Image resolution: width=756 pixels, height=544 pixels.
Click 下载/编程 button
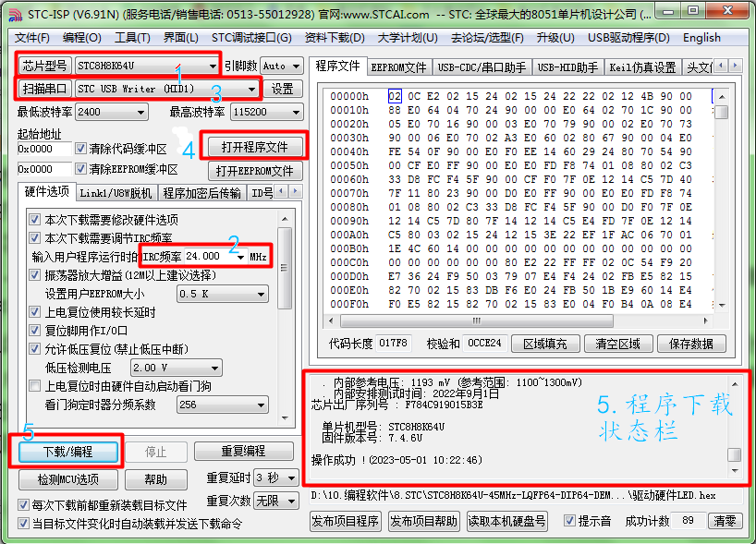(x=68, y=452)
